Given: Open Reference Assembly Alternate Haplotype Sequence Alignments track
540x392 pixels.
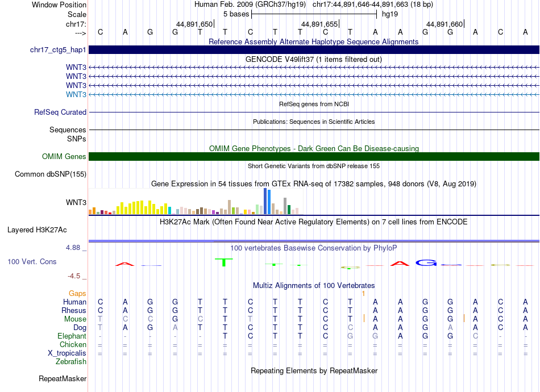Looking at the screenshot, I should [314, 41].
